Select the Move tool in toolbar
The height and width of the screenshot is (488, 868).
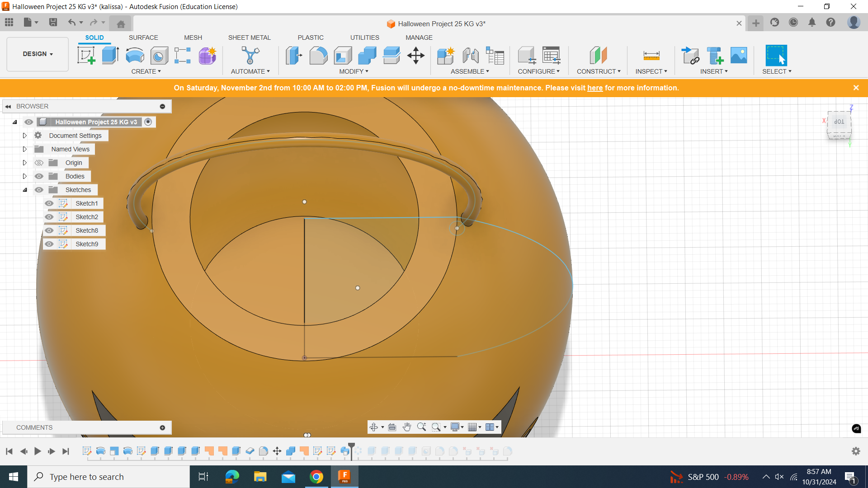click(416, 56)
